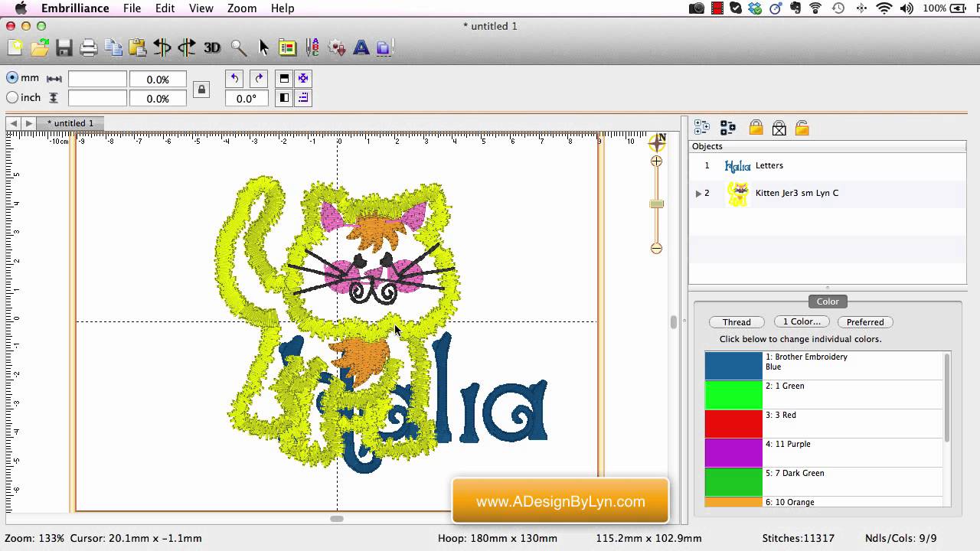Paste from clipboard icon
The height and width of the screenshot is (551, 980).
138,47
